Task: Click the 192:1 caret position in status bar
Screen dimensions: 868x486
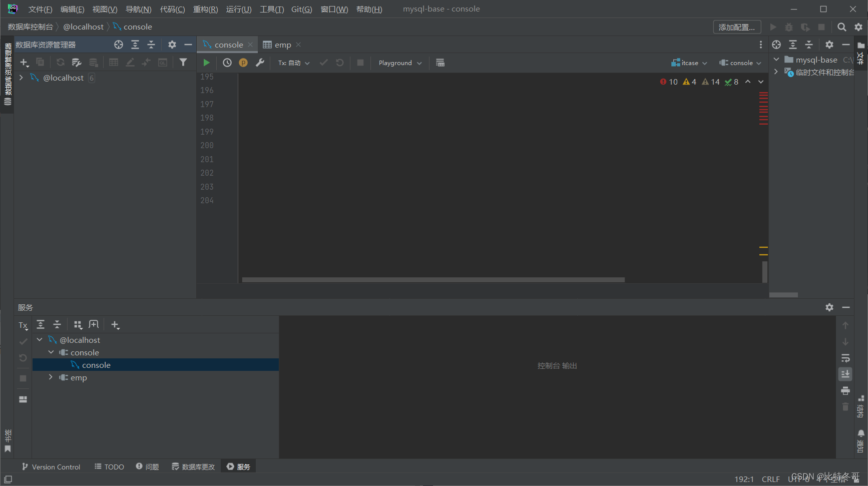Action: point(744,479)
